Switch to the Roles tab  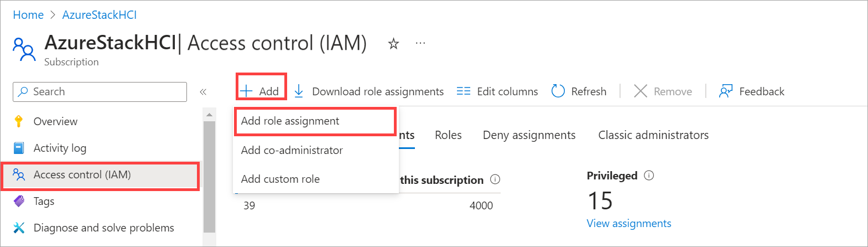click(x=448, y=135)
